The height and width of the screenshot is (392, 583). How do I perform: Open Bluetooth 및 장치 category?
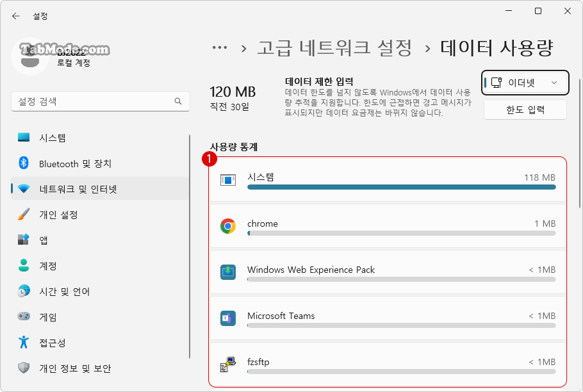pos(100,163)
